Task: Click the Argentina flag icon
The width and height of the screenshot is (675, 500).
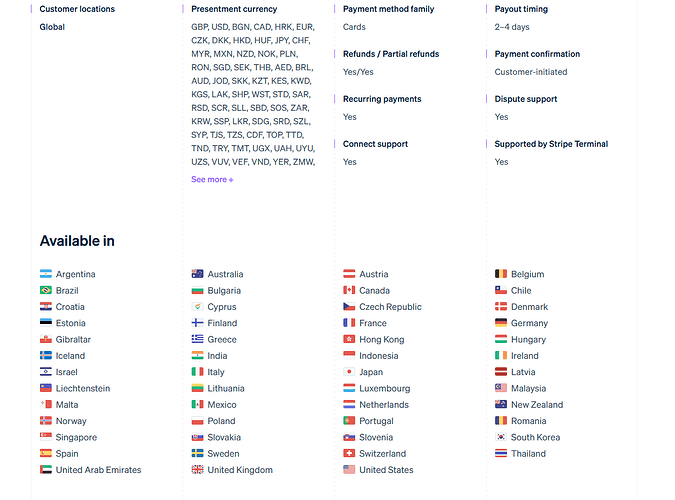Action: tap(46, 274)
